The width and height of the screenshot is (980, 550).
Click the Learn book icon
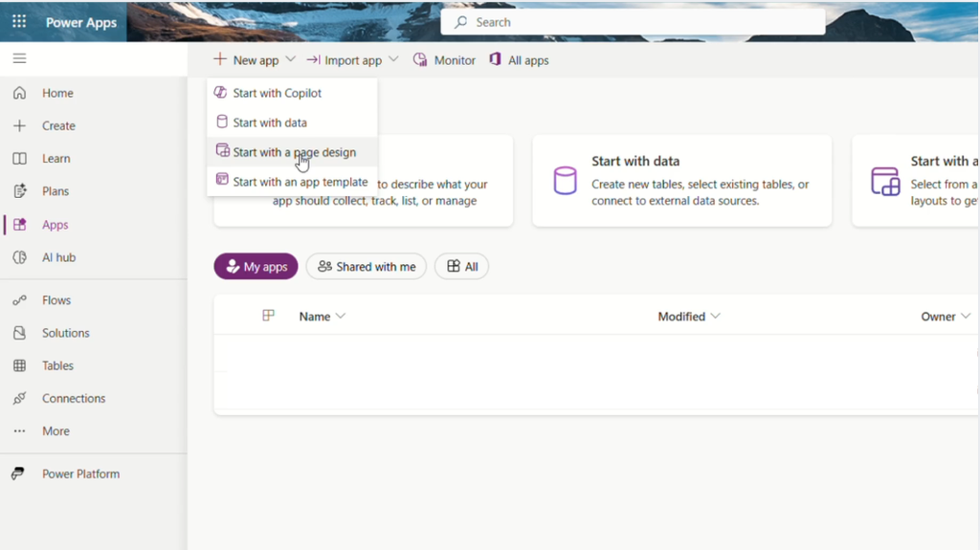19,159
